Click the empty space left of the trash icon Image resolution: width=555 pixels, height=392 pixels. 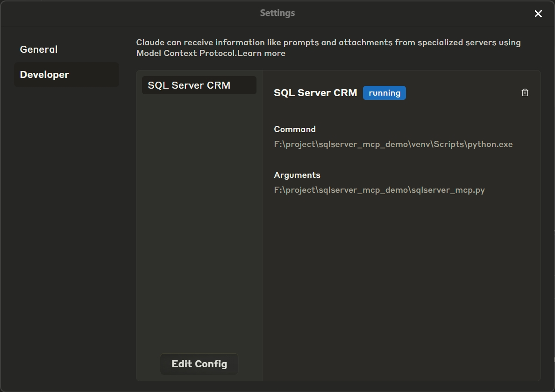click(462, 93)
